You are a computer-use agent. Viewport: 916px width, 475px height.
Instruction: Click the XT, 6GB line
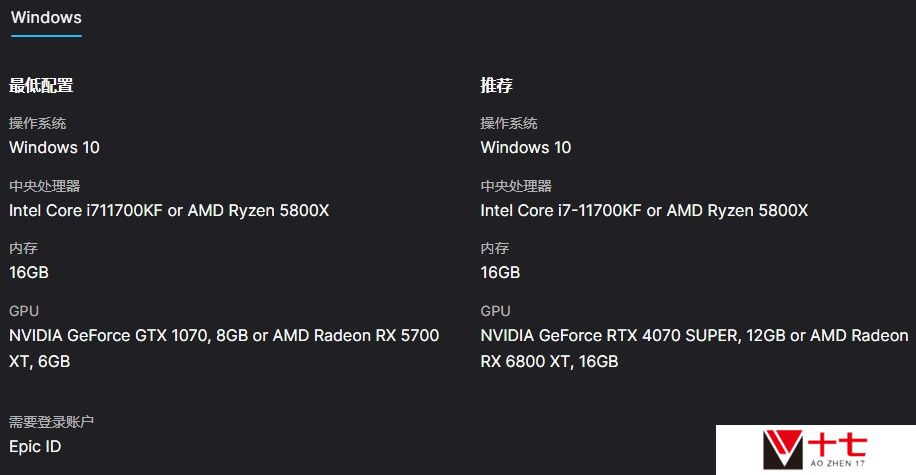pyautogui.click(x=40, y=362)
